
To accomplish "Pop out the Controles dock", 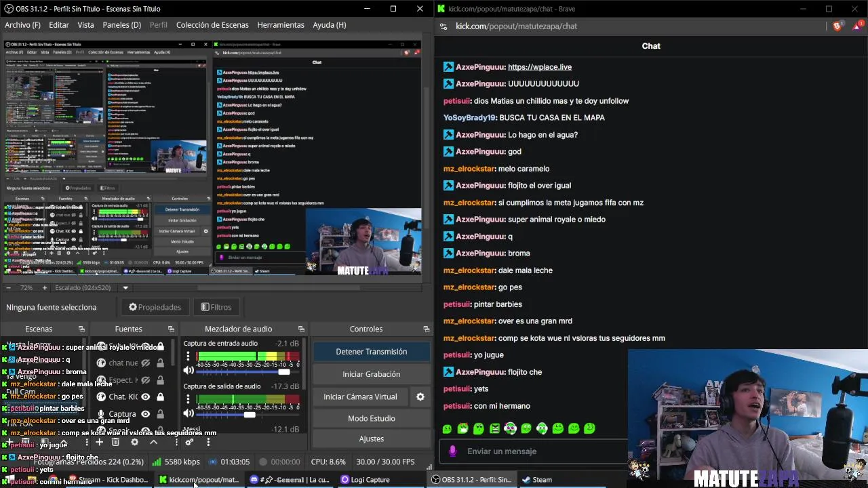I will click(426, 329).
